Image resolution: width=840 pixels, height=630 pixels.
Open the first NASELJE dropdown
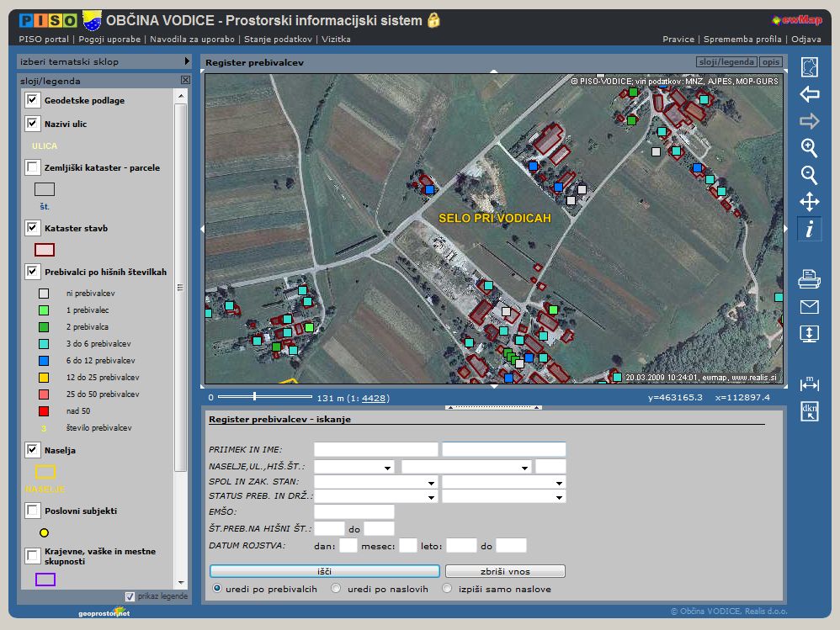click(x=354, y=467)
